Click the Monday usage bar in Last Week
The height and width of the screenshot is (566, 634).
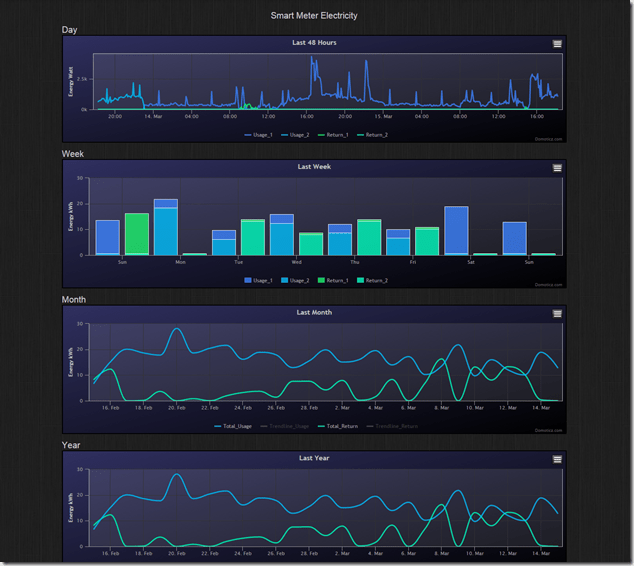pos(166,230)
